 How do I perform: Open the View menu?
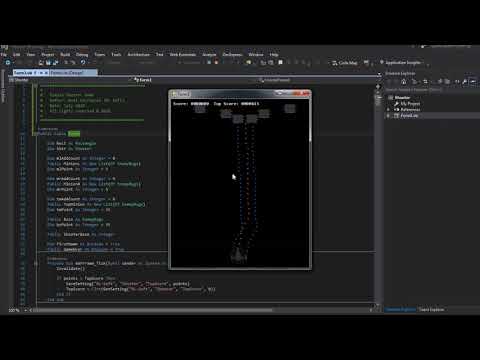(31, 54)
